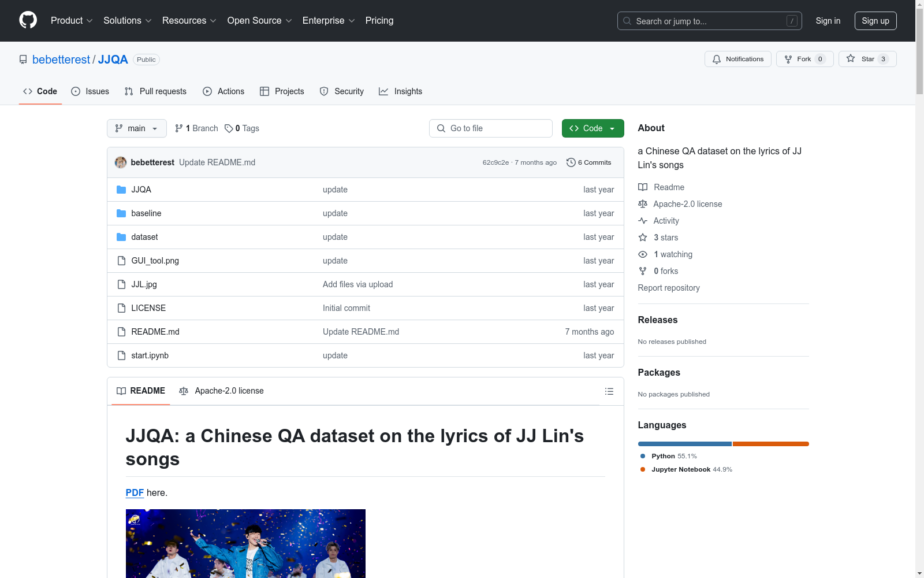Click the bebetterest avatar image
Viewport: 924px width, 578px height.
click(x=121, y=162)
